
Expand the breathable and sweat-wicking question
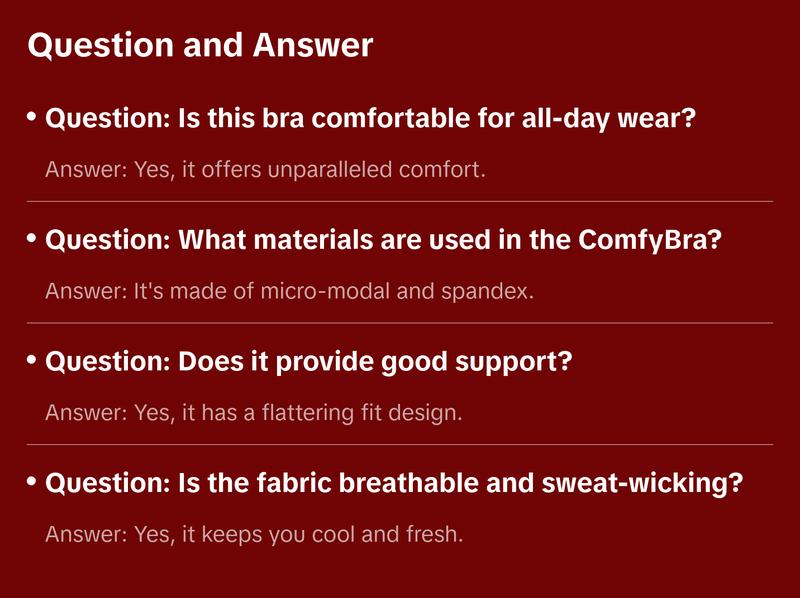(x=395, y=484)
